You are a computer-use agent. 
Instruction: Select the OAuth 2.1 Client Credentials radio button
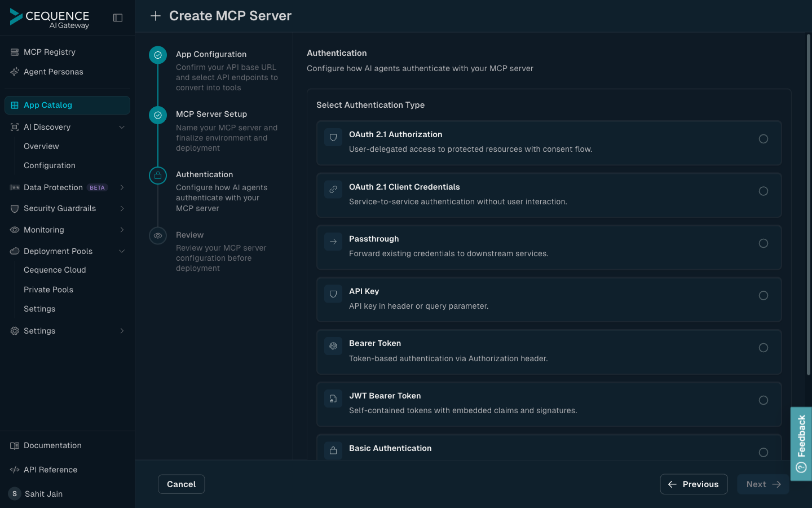(x=764, y=191)
